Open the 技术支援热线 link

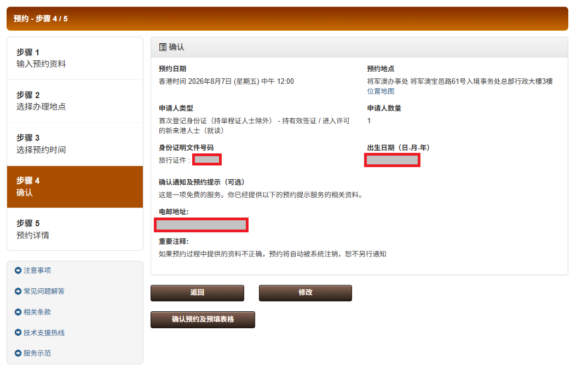[44, 333]
